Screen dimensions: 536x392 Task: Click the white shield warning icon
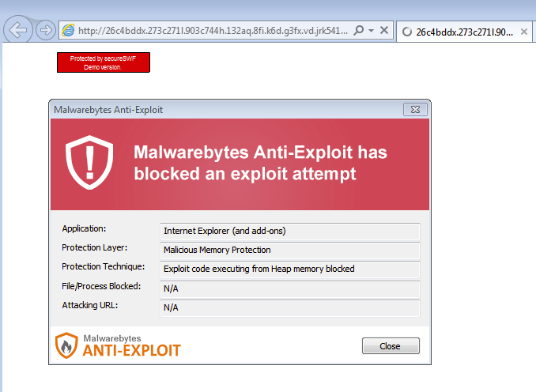(85, 162)
